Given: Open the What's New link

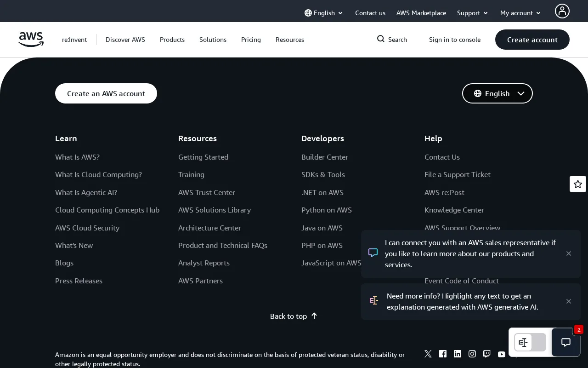Looking at the screenshot, I should click(74, 245).
